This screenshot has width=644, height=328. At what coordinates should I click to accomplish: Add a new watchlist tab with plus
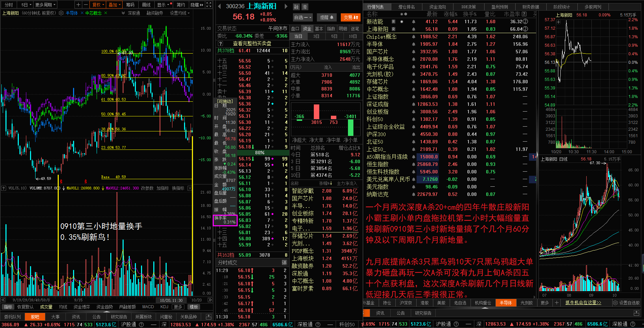pos(557,303)
